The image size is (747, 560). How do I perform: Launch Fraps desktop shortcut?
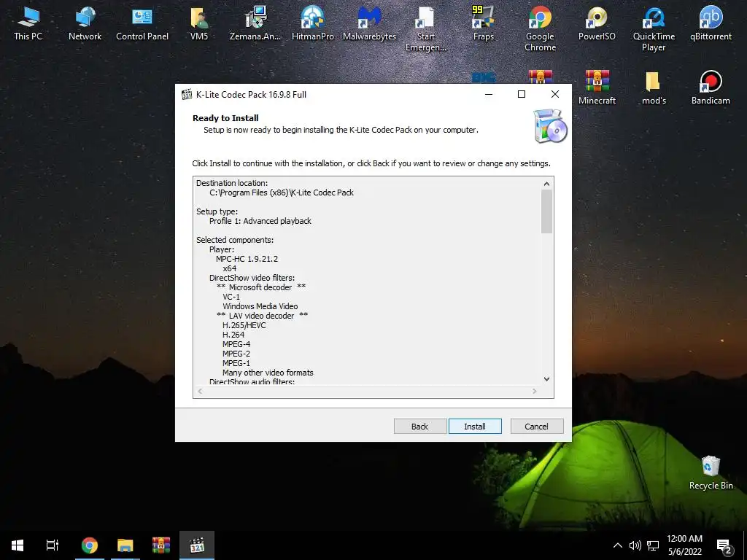pyautogui.click(x=483, y=23)
